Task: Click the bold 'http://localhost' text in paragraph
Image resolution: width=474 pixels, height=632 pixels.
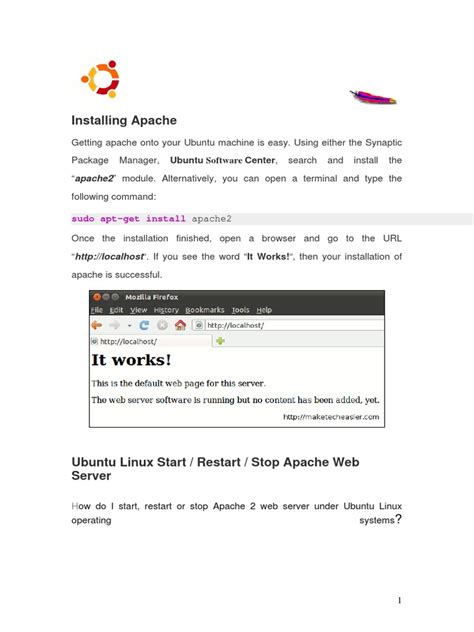Action: [x=109, y=257]
